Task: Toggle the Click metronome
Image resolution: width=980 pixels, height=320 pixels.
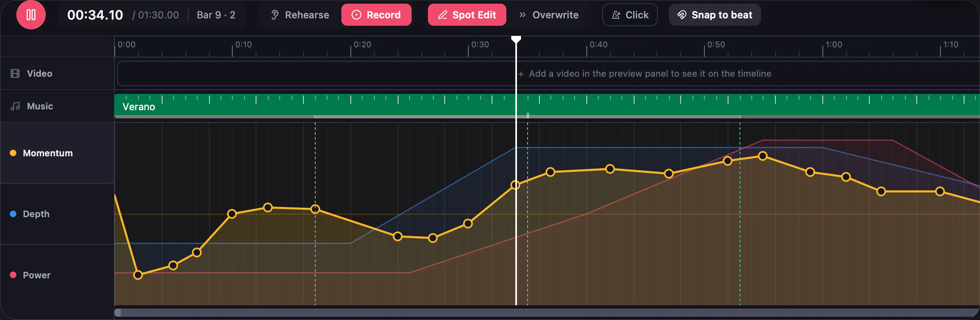Action: click(630, 15)
